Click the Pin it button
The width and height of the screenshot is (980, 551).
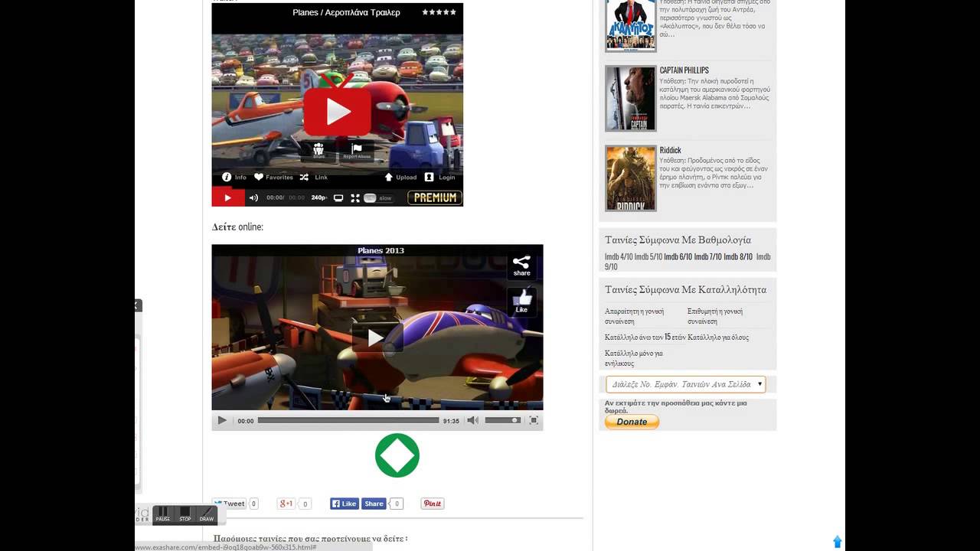pos(433,504)
